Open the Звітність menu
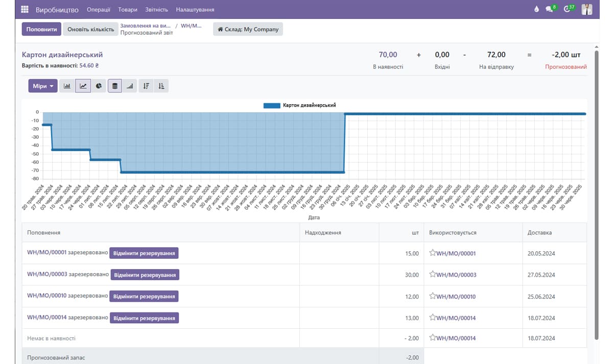Screen dimensions: 613x364 (156, 10)
